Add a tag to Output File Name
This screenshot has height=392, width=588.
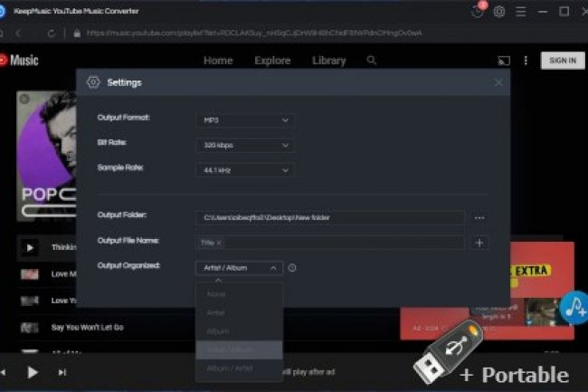(x=479, y=243)
